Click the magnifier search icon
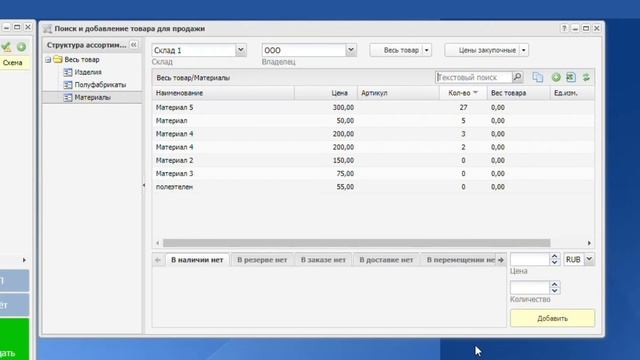 pos(517,77)
